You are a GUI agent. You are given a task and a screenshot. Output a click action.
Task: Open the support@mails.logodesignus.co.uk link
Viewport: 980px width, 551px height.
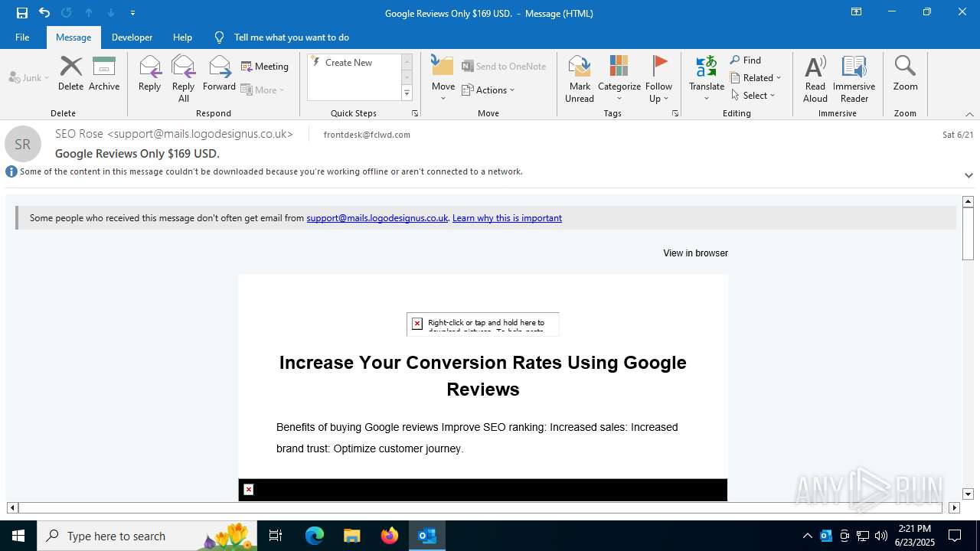point(377,218)
